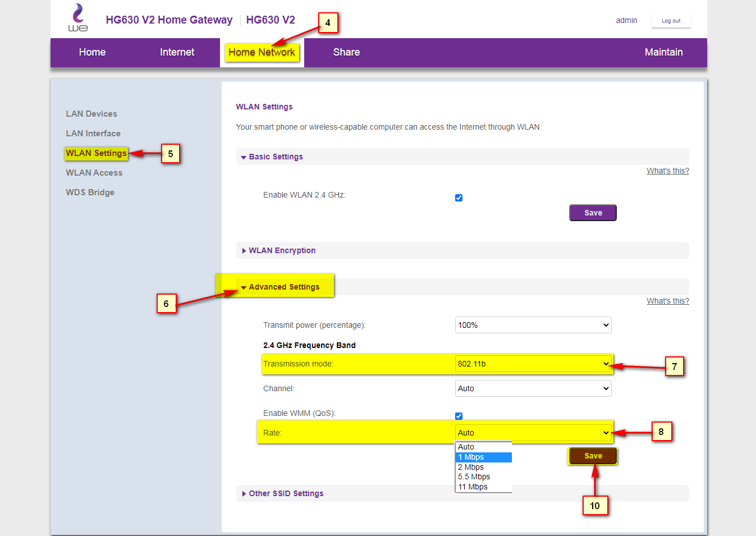756x536 pixels.
Task: Click the Log out button
Action: click(x=671, y=21)
